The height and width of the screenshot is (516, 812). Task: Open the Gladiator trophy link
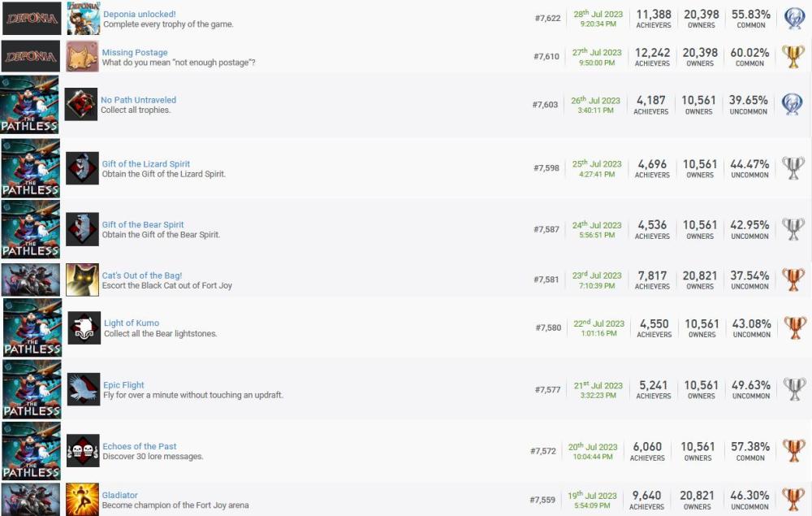pos(119,495)
